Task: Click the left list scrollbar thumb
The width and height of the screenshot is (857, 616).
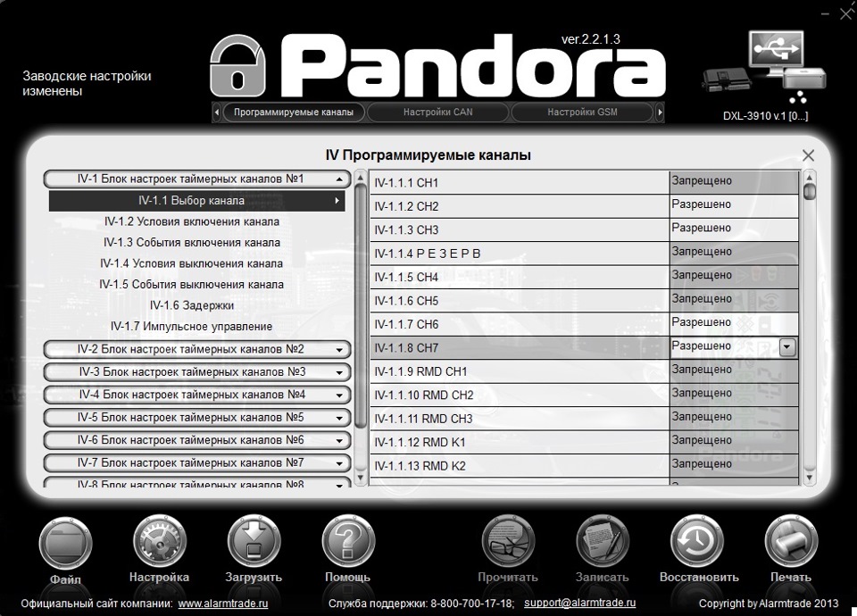Action: pos(360,306)
